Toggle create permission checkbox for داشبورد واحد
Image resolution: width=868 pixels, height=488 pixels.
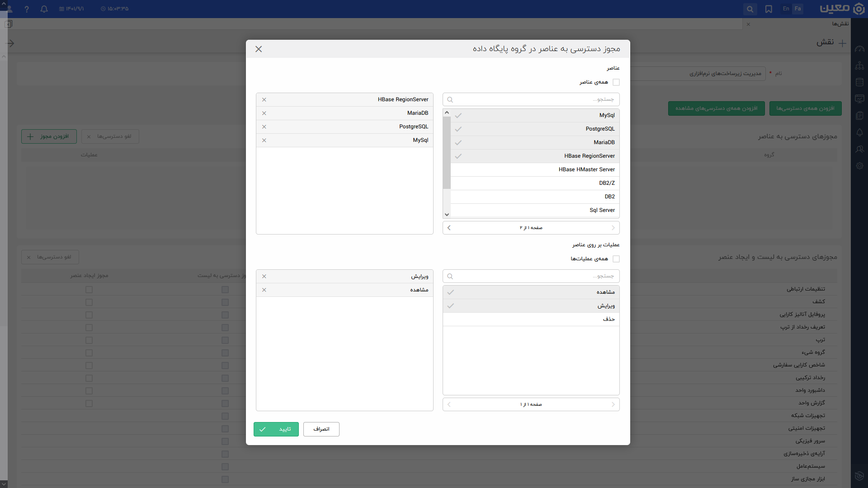(x=89, y=391)
